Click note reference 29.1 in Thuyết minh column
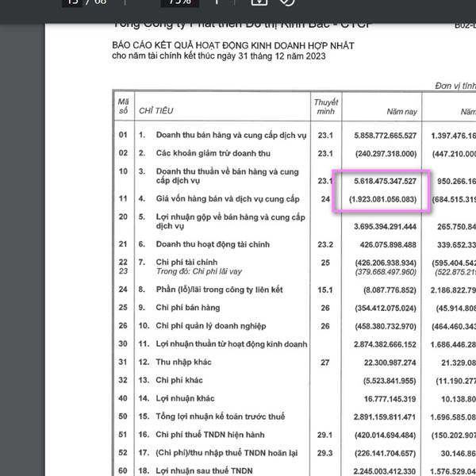This screenshot has width=476, height=476. coord(324,435)
